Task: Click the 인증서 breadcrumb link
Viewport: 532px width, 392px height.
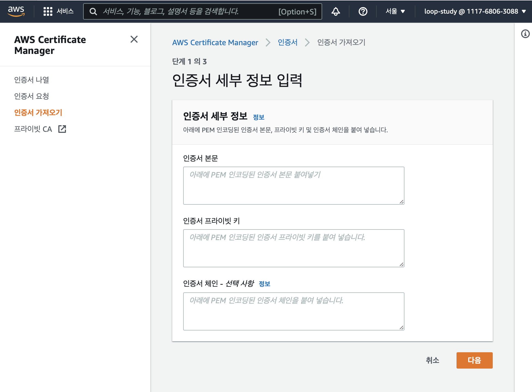Action: coord(287,42)
